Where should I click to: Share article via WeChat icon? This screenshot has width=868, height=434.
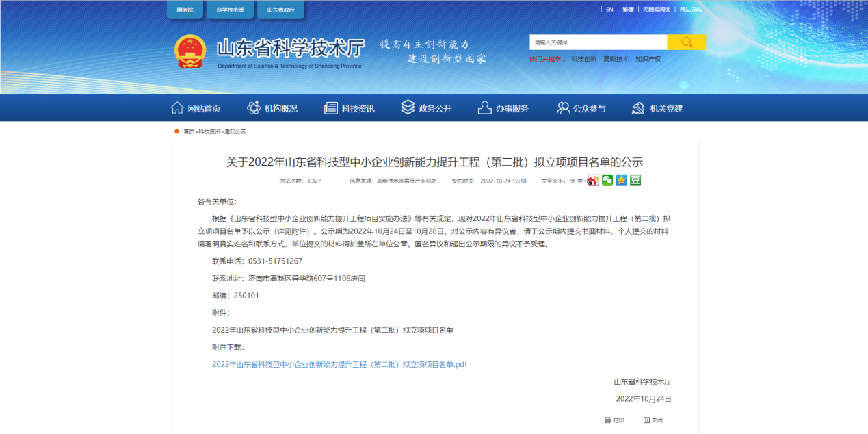point(607,181)
